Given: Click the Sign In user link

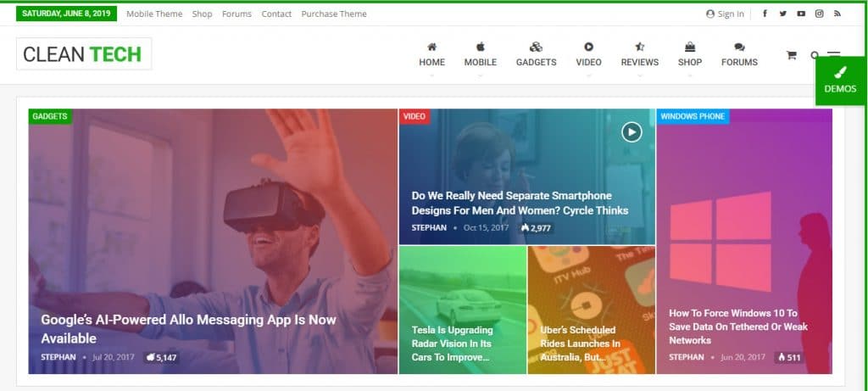Looking at the screenshot, I should click(x=726, y=14).
